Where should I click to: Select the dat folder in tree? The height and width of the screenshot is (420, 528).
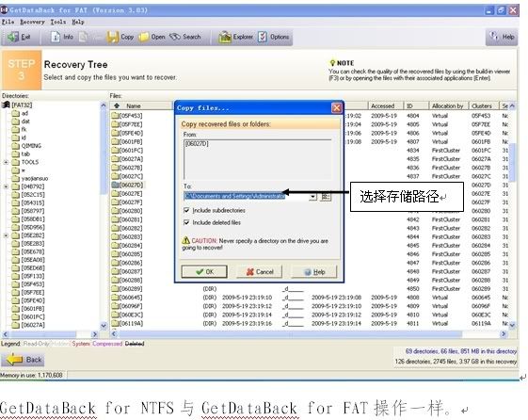[x=25, y=121]
